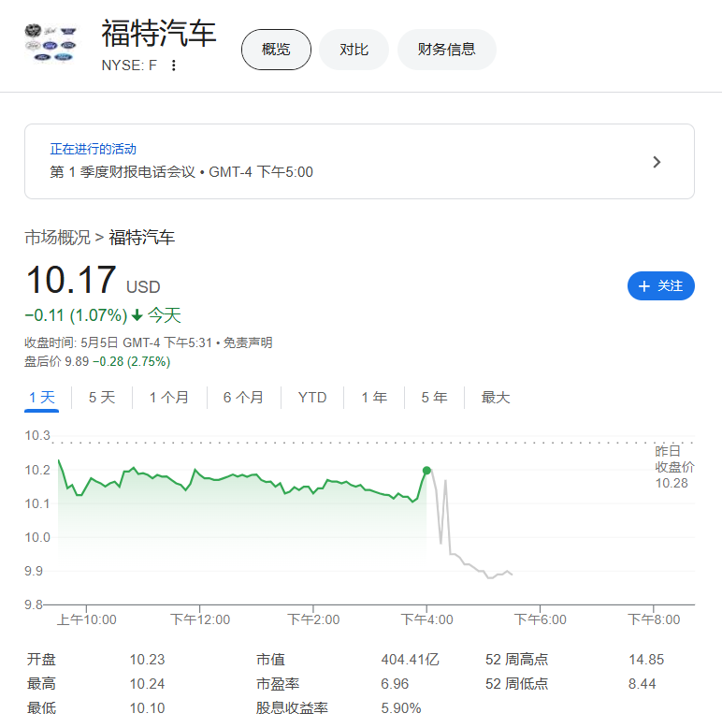
Task: Click the green closing-price dot on chart
Action: [x=426, y=471]
